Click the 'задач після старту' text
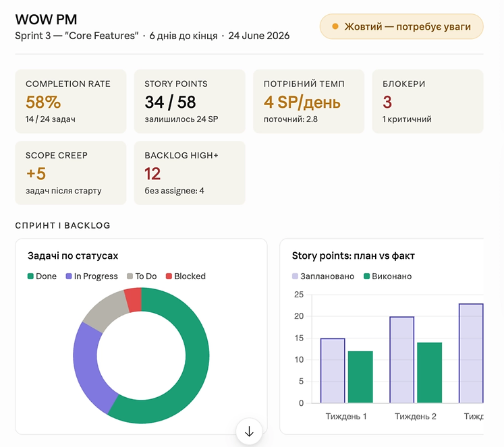 tap(63, 191)
